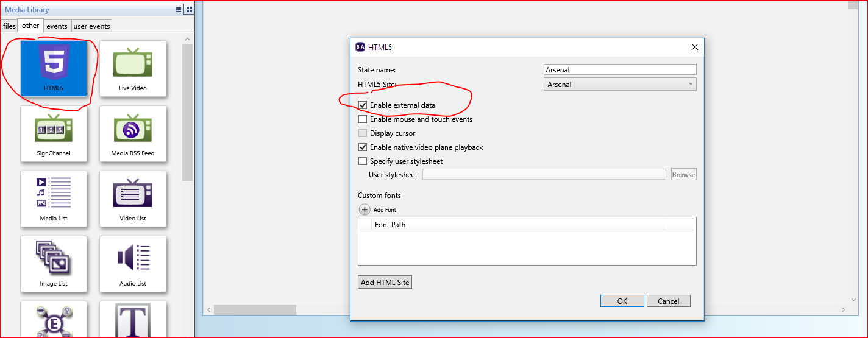
Task: Close the HTML5 dialog
Action: coord(694,47)
